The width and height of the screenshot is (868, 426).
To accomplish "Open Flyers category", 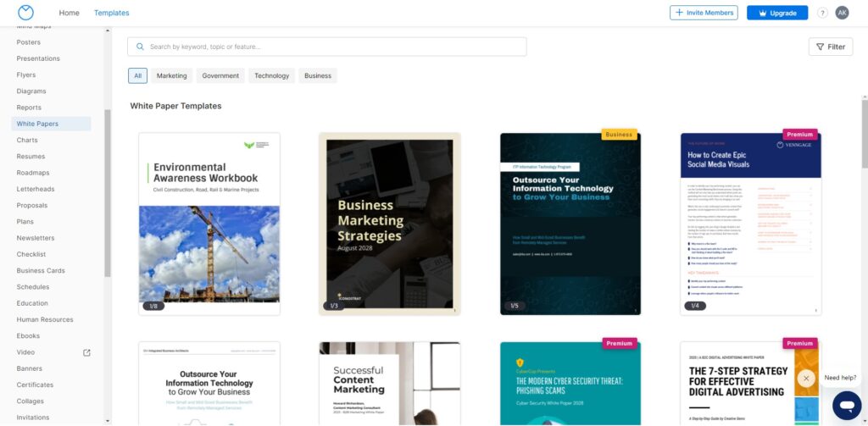I will point(26,75).
